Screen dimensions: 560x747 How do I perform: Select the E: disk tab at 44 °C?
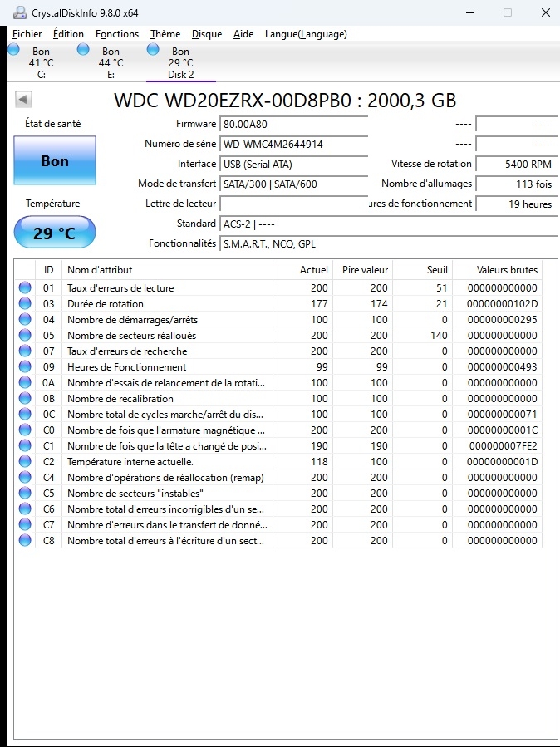111,62
